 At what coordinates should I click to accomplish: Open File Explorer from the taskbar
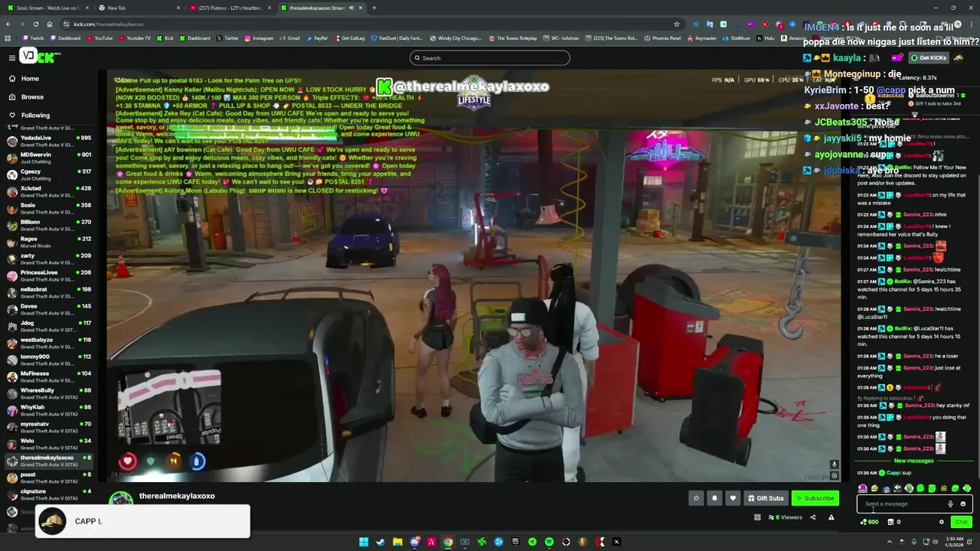(397, 542)
